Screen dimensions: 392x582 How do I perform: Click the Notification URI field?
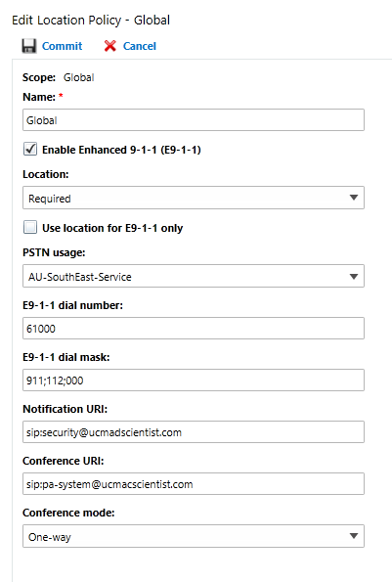coord(194,431)
